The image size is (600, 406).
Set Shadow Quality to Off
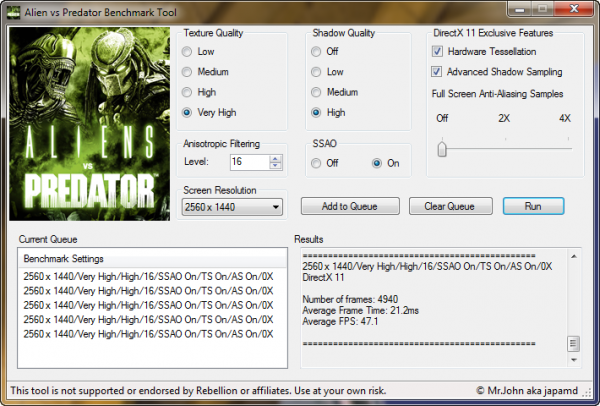click(x=318, y=51)
